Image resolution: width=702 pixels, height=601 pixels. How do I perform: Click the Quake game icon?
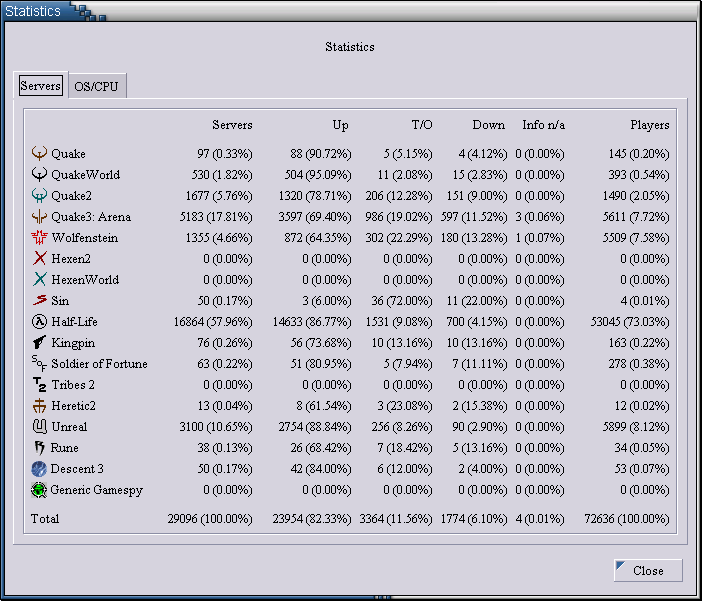tap(39, 153)
